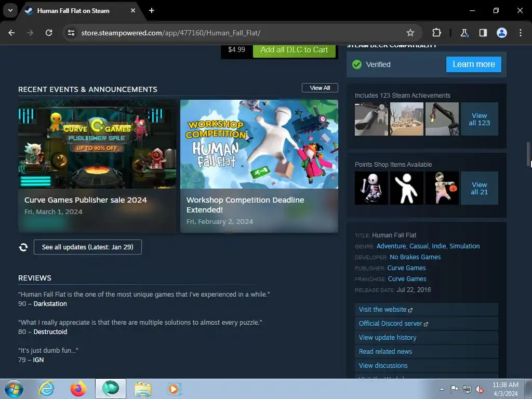The height and width of the screenshot is (399, 532).
Task: Open media player from taskbar
Action: click(x=175, y=389)
